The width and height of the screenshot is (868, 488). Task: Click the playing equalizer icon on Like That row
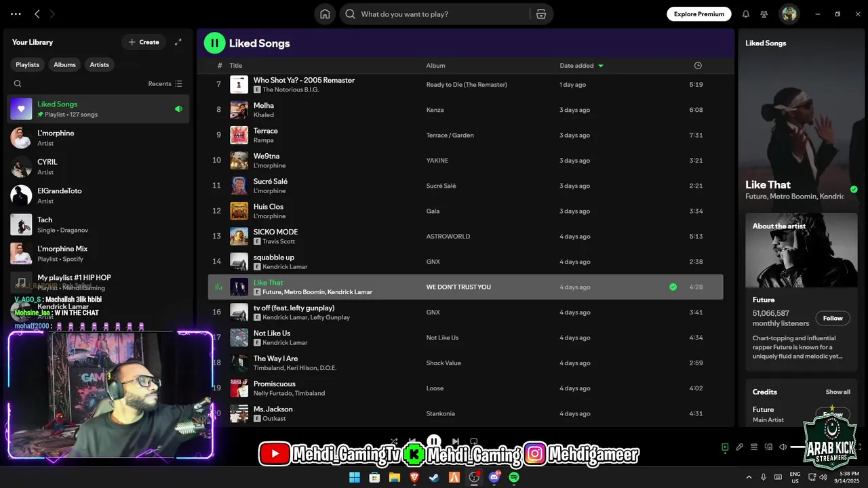(x=218, y=287)
